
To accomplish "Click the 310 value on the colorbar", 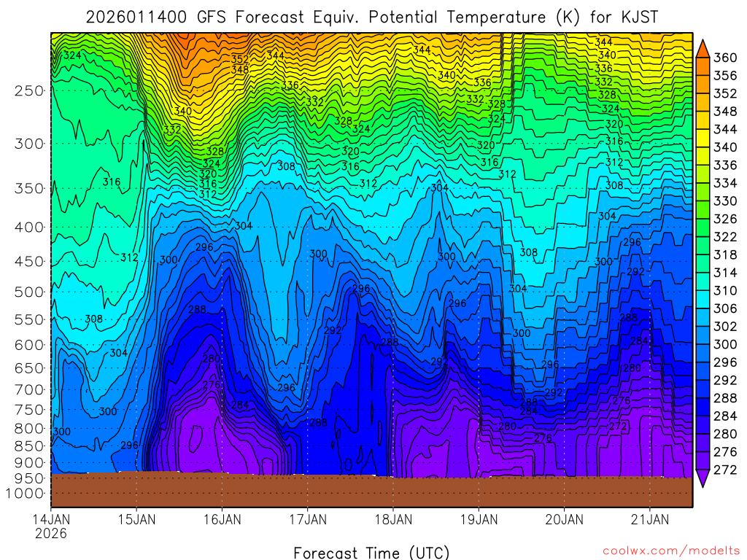I will (x=725, y=291).
